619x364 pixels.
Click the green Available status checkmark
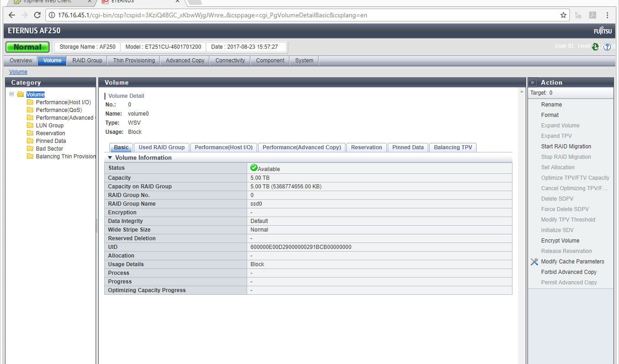tap(254, 168)
